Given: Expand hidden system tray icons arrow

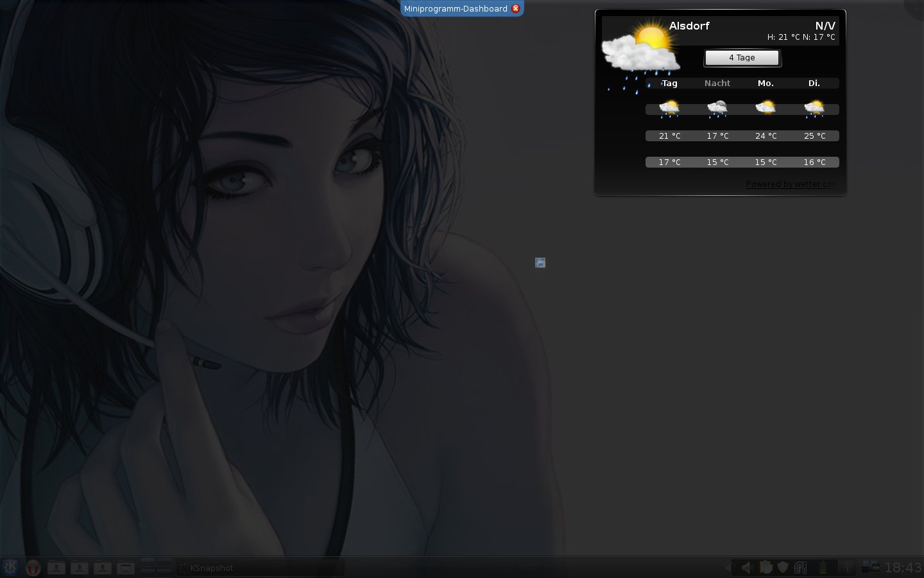Looking at the screenshot, I should coord(727,568).
